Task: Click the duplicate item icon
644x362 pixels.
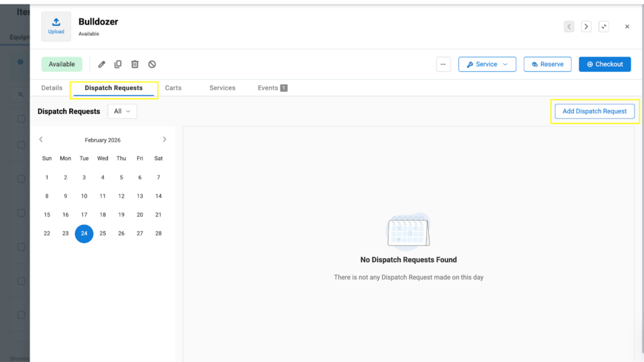Action: [x=118, y=64]
